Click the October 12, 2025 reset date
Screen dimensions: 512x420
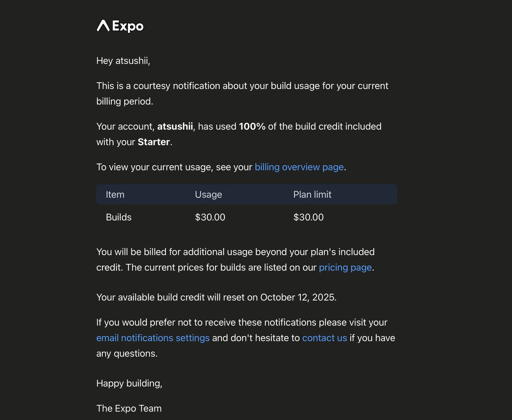pos(298,297)
